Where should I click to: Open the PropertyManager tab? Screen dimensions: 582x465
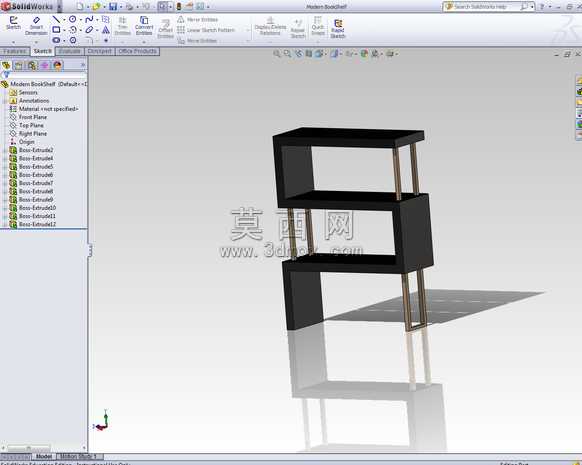pyautogui.click(x=19, y=66)
